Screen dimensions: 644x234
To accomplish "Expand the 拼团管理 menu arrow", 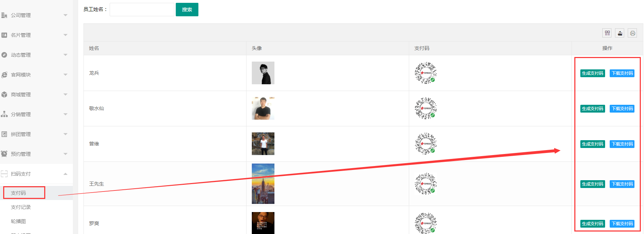I will coord(65,134).
